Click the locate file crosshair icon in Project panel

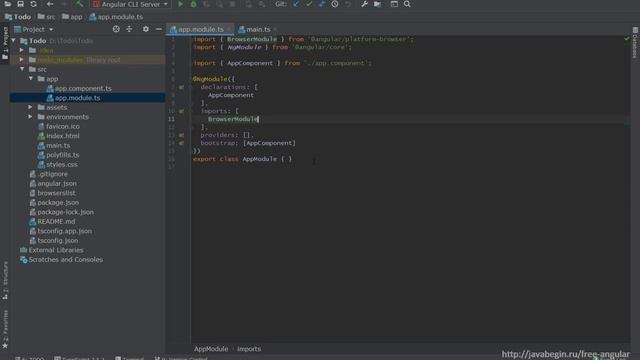click(116, 29)
